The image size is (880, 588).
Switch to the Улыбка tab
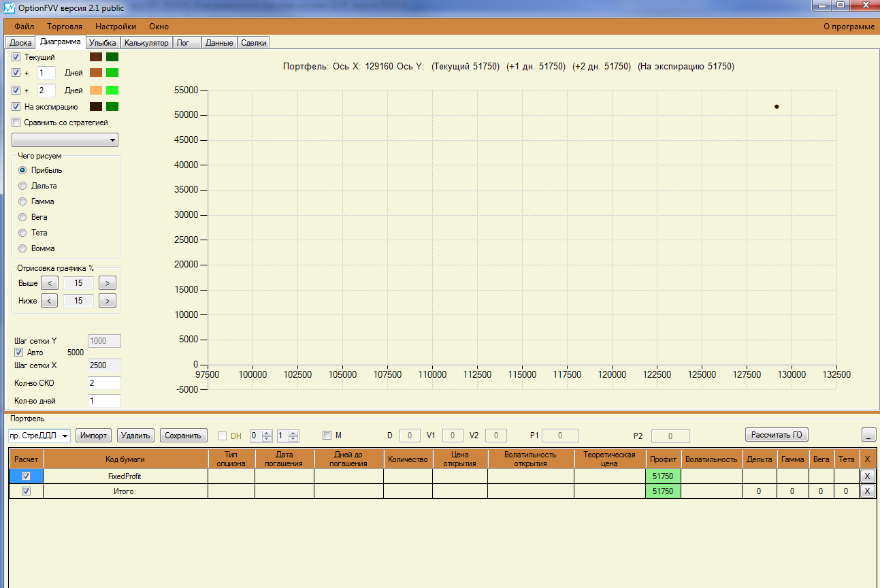coord(103,43)
